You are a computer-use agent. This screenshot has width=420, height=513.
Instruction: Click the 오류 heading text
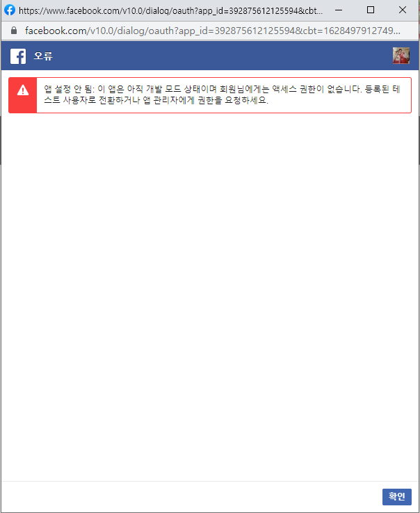pos(43,56)
